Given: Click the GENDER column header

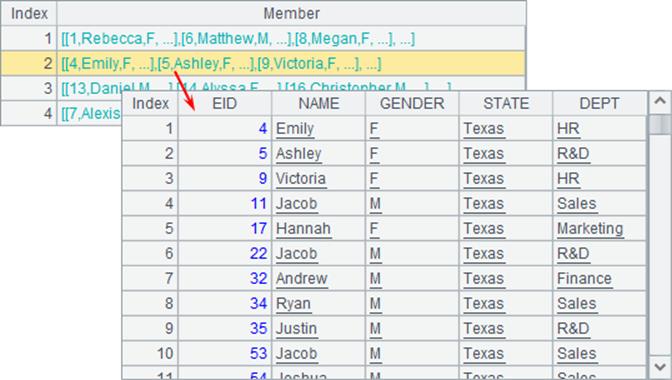Looking at the screenshot, I should click(x=412, y=103).
